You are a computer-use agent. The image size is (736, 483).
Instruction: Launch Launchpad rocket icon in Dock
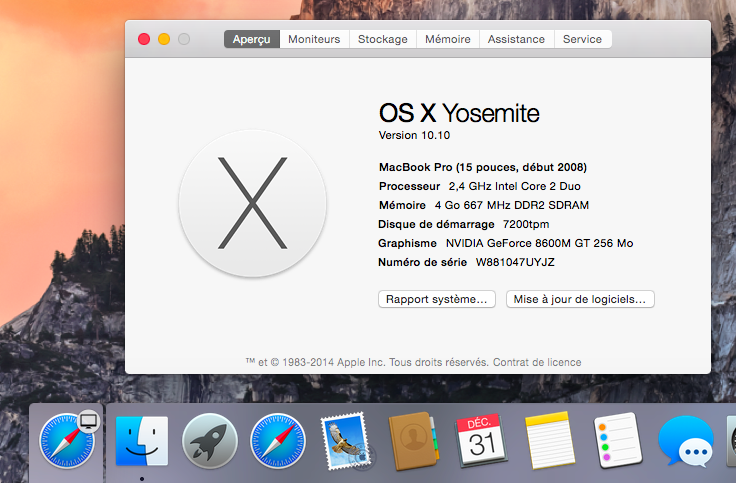(x=210, y=441)
